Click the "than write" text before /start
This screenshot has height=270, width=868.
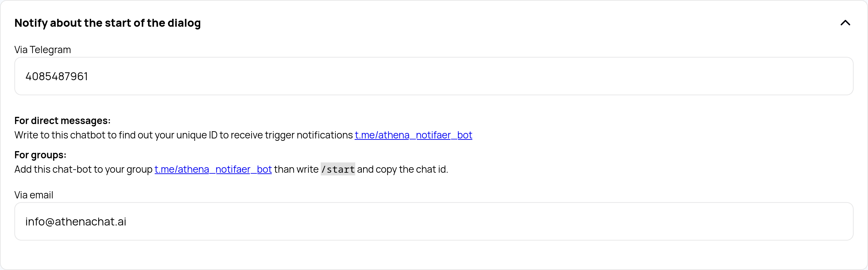point(296,169)
